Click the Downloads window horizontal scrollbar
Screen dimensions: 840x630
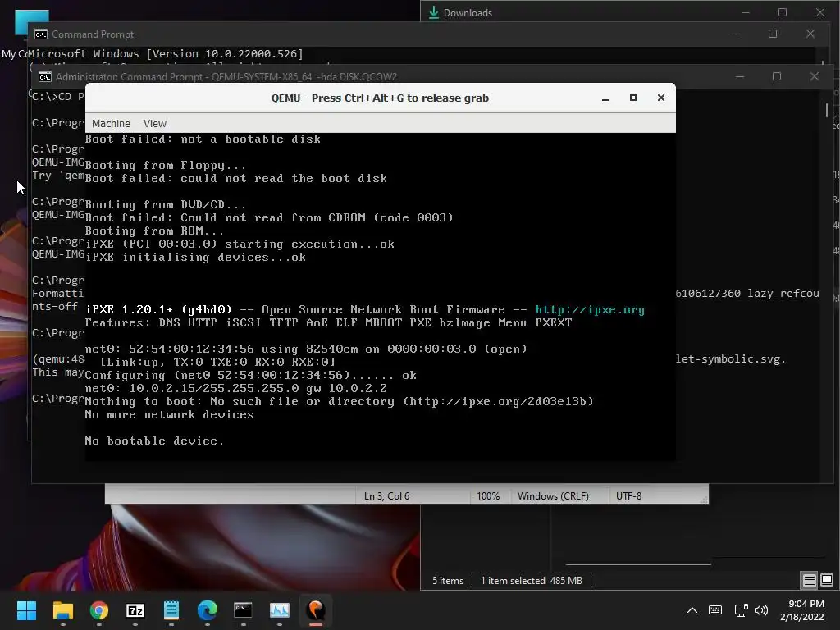point(638,564)
